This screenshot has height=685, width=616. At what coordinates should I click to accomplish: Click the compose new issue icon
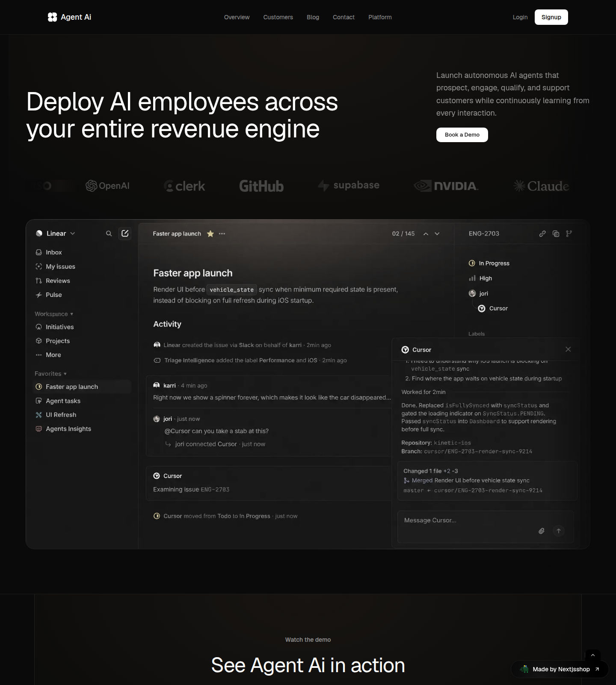coord(125,233)
